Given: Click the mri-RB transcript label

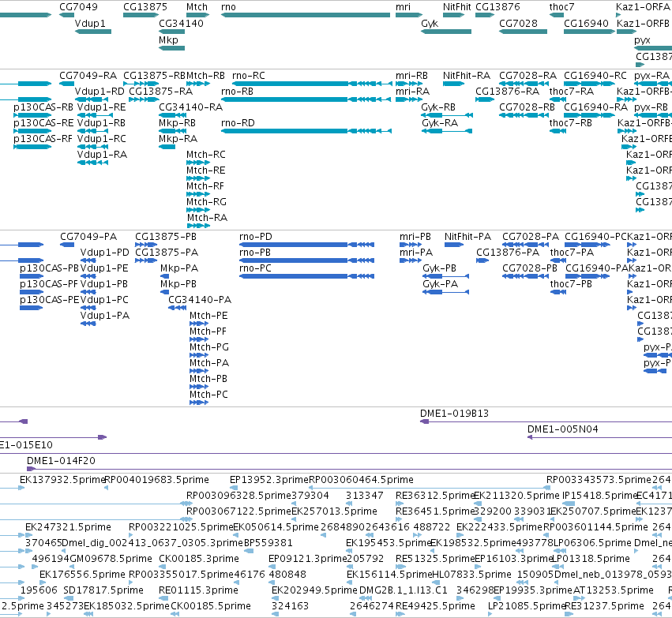Looking at the screenshot, I should (x=411, y=76).
